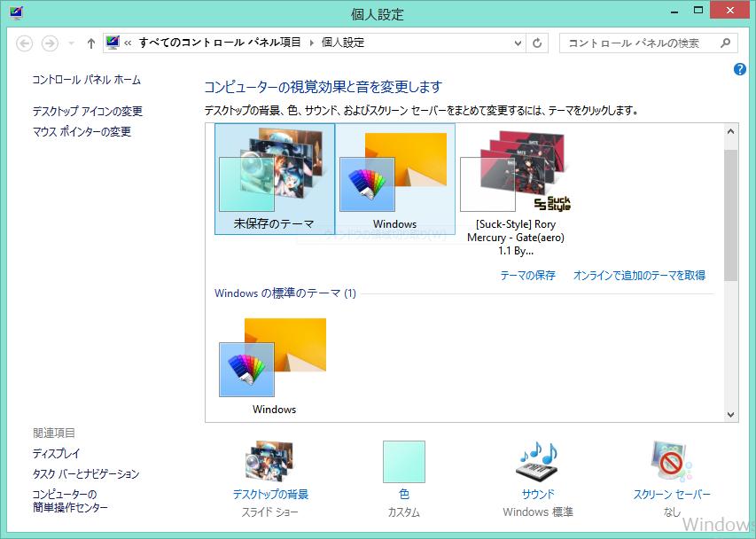The width and height of the screenshot is (756, 539).
Task: Navigate up one level with the arrow icon
Action: (x=90, y=42)
